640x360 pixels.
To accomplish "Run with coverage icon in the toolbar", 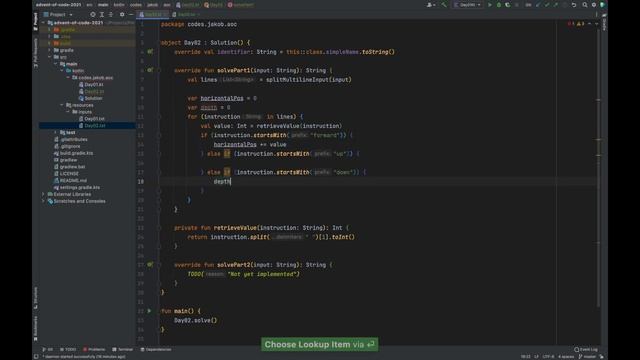I will pos(507,5).
